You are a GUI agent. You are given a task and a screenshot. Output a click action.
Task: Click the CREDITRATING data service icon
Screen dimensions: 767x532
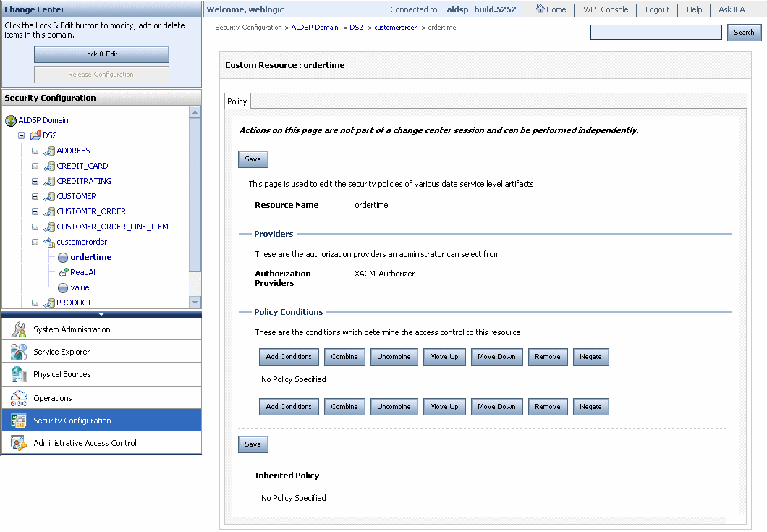pos(49,182)
